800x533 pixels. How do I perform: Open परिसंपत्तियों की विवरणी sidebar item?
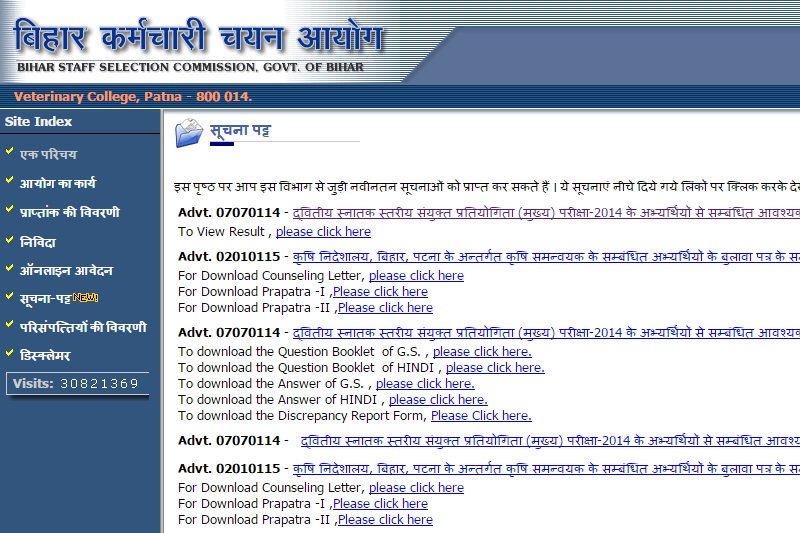(83, 327)
